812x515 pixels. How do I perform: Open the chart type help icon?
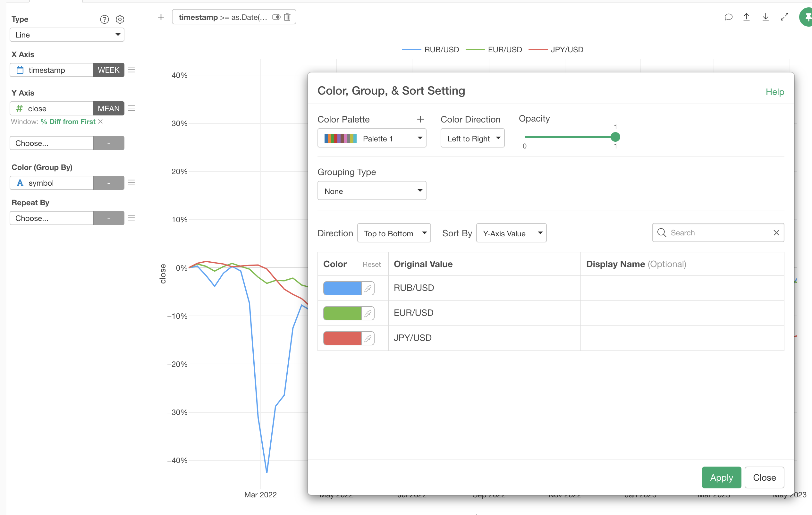105,19
